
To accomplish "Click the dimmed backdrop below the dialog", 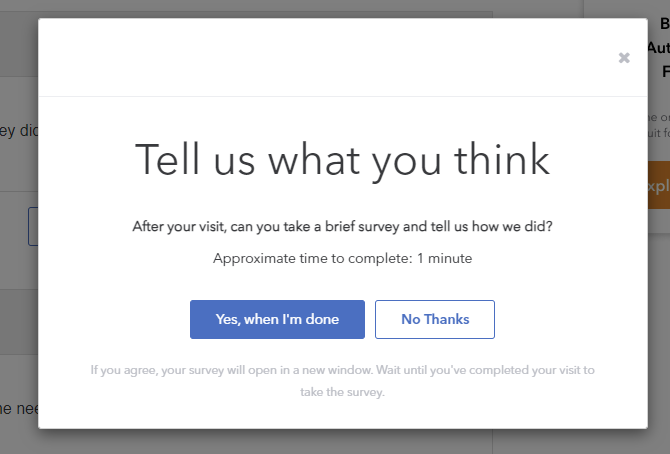I will (300, 442).
